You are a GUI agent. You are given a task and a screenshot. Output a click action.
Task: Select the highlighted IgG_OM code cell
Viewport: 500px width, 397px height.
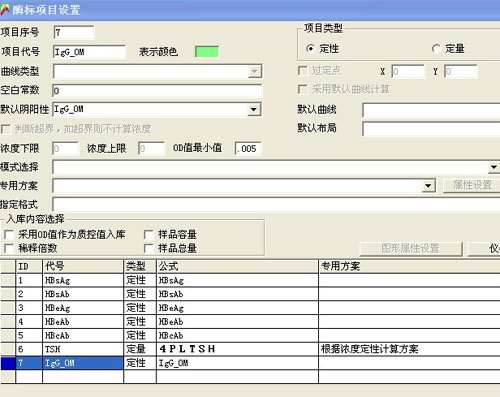click(x=83, y=363)
